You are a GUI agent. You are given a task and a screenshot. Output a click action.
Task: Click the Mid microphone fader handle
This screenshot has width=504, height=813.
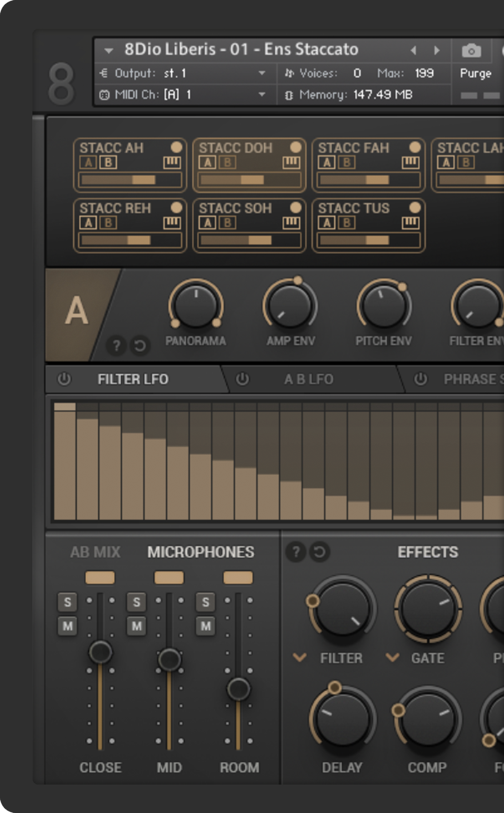[x=169, y=659]
